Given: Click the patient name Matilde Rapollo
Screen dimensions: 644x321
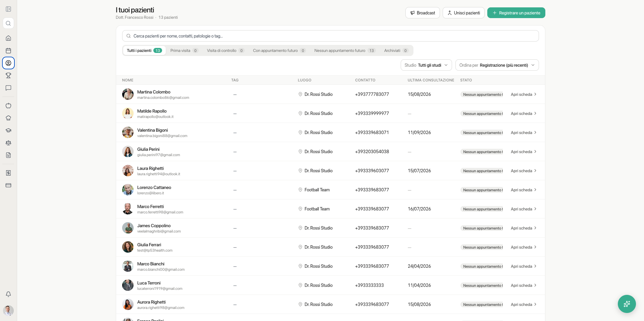Looking at the screenshot, I should [152, 111].
